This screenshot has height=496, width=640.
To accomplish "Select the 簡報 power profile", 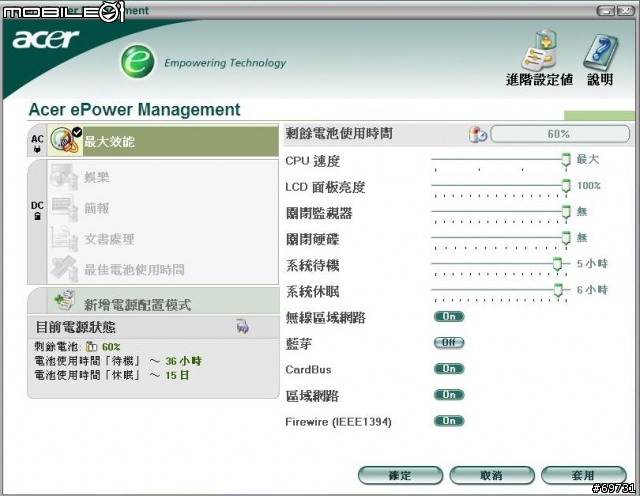I will (163, 208).
